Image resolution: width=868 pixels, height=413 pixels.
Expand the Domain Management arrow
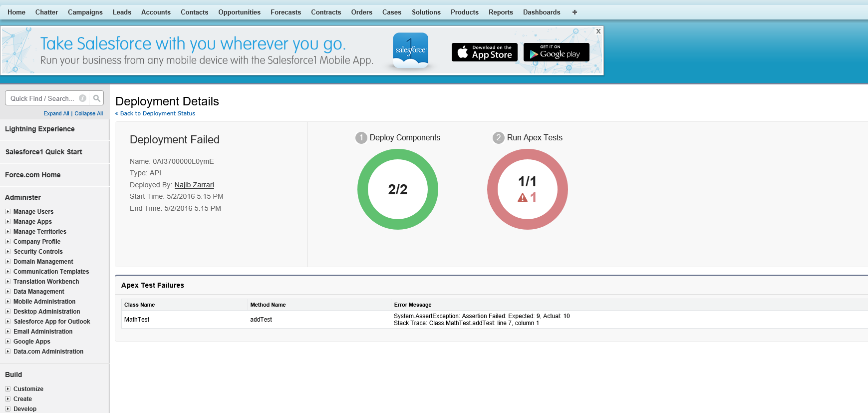click(x=7, y=262)
